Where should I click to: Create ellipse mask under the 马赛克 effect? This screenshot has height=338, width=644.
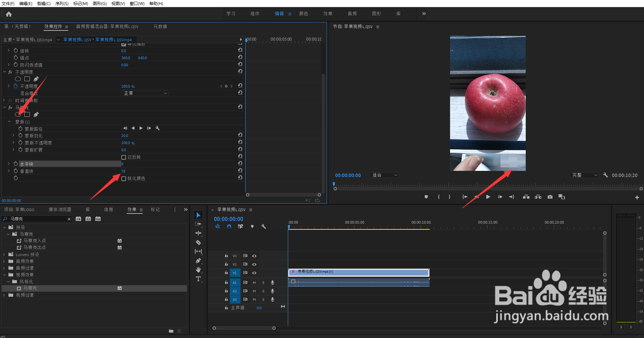coord(18,114)
